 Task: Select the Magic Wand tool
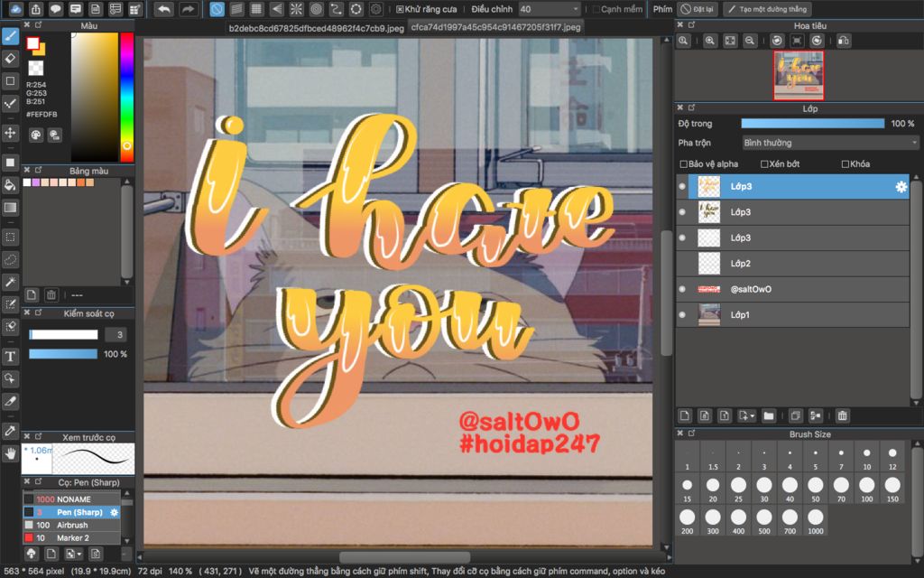(x=10, y=282)
